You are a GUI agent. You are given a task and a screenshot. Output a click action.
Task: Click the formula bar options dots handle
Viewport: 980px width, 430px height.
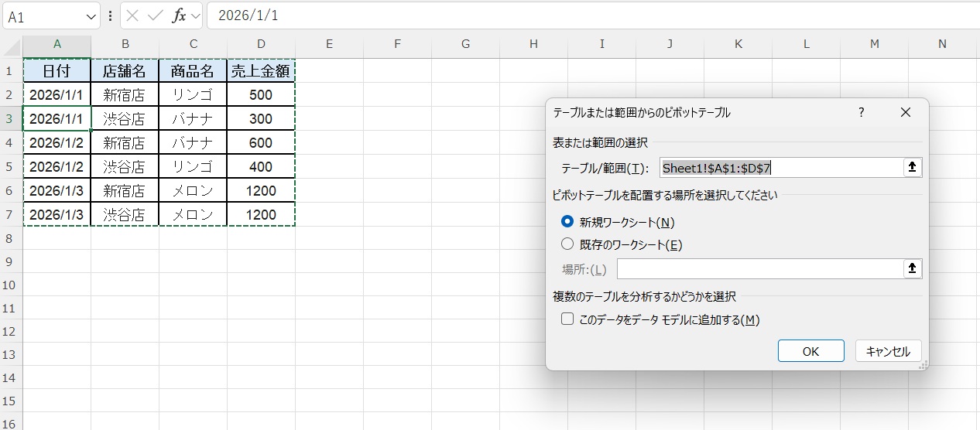[110, 15]
